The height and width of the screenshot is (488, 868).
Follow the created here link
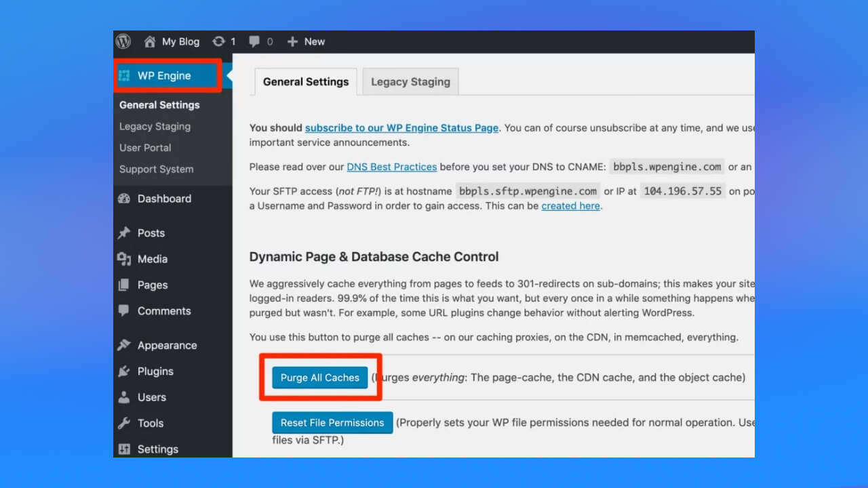(x=570, y=205)
